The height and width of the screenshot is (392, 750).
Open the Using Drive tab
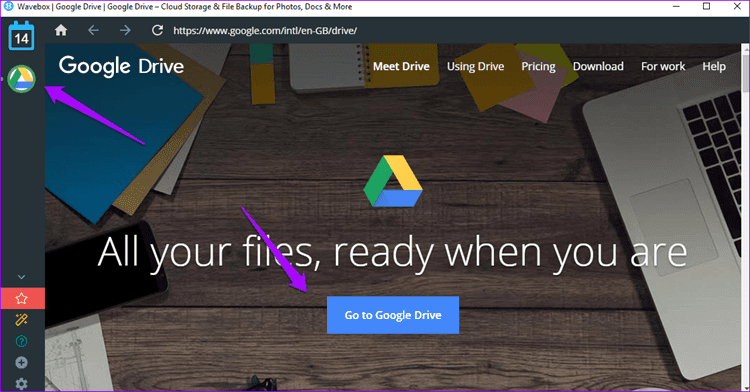click(x=475, y=66)
